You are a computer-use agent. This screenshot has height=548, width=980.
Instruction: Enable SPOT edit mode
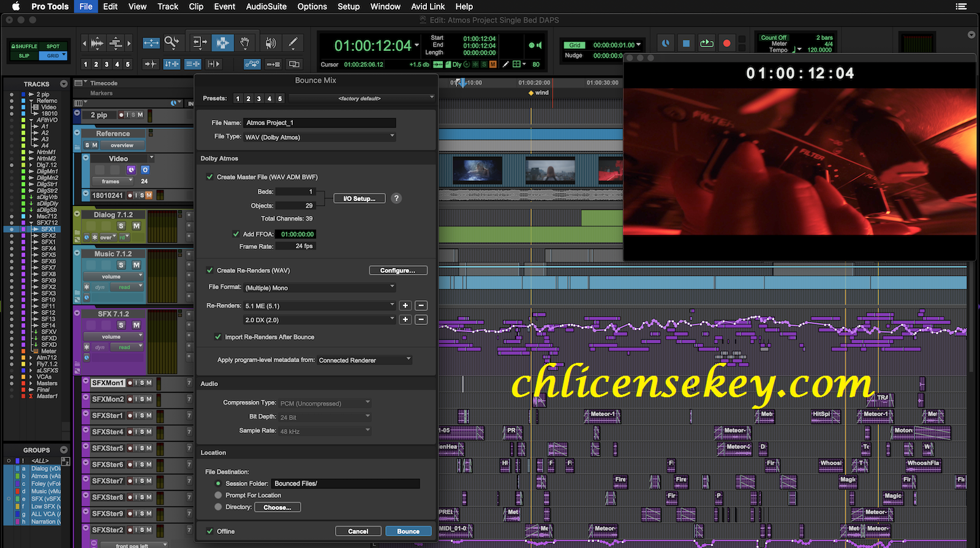tap(53, 46)
